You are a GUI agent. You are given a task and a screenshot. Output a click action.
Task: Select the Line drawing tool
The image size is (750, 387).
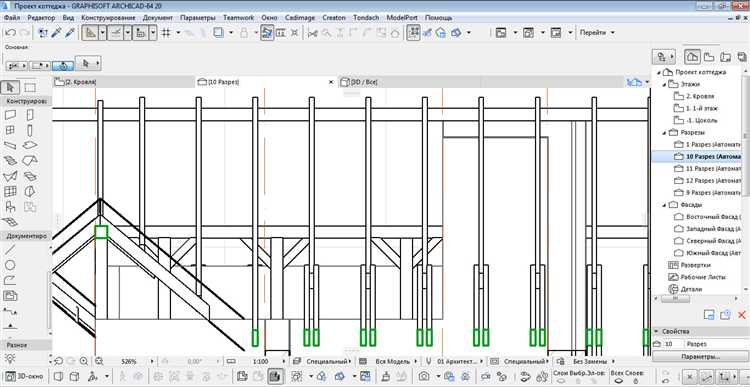tap(10, 249)
